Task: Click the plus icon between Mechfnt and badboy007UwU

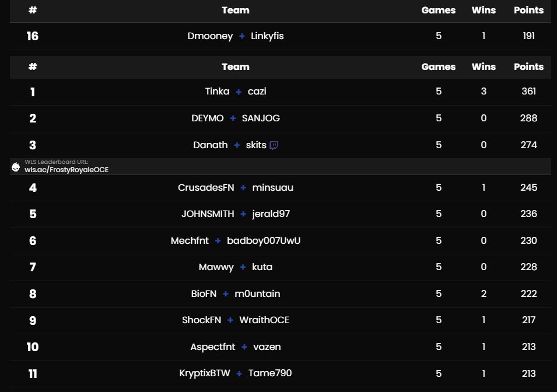Action: pos(218,240)
